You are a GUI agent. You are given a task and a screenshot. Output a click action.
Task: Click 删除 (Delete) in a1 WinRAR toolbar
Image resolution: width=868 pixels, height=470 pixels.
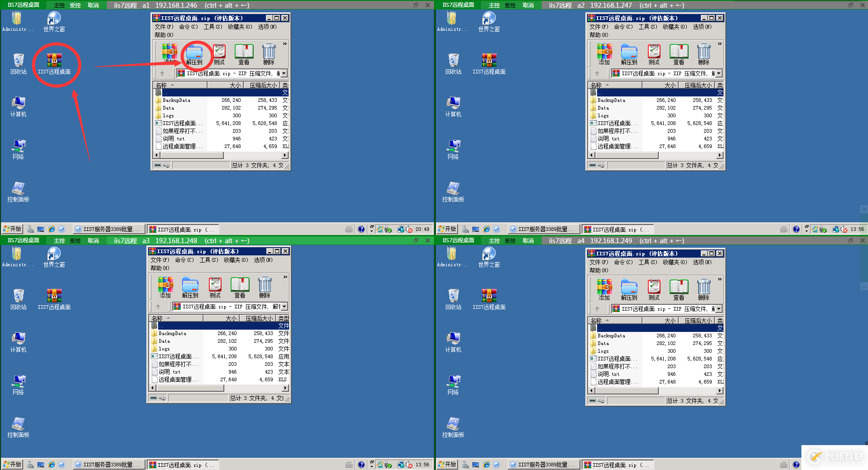(x=269, y=54)
